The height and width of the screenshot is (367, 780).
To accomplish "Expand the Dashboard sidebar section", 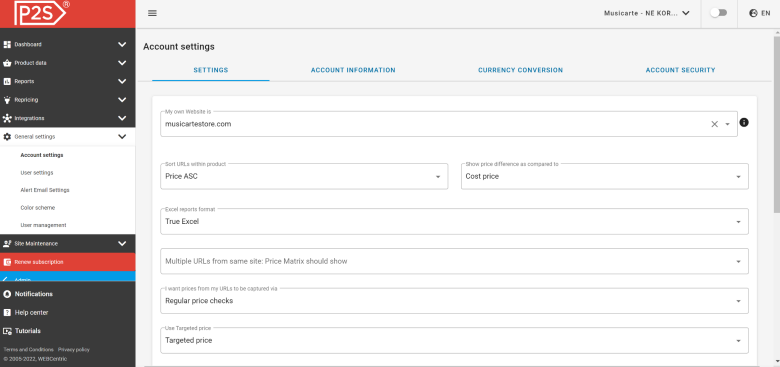I will click(x=122, y=44).
